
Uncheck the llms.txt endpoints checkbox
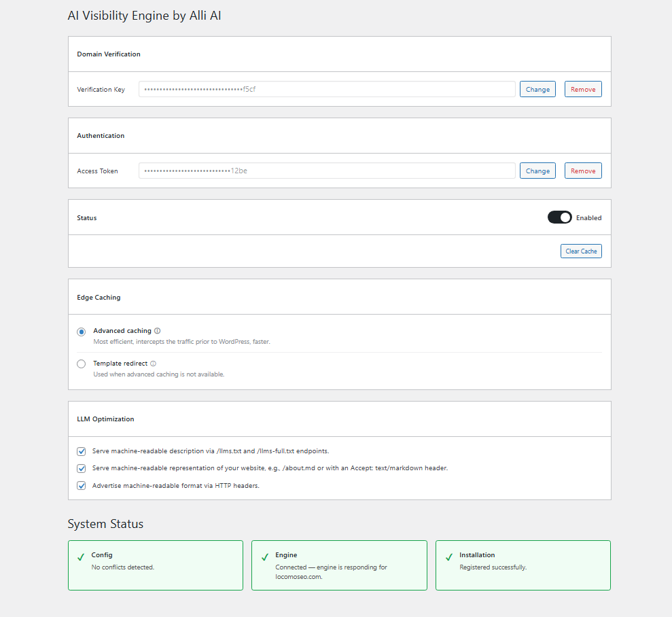tap(81, 451)
